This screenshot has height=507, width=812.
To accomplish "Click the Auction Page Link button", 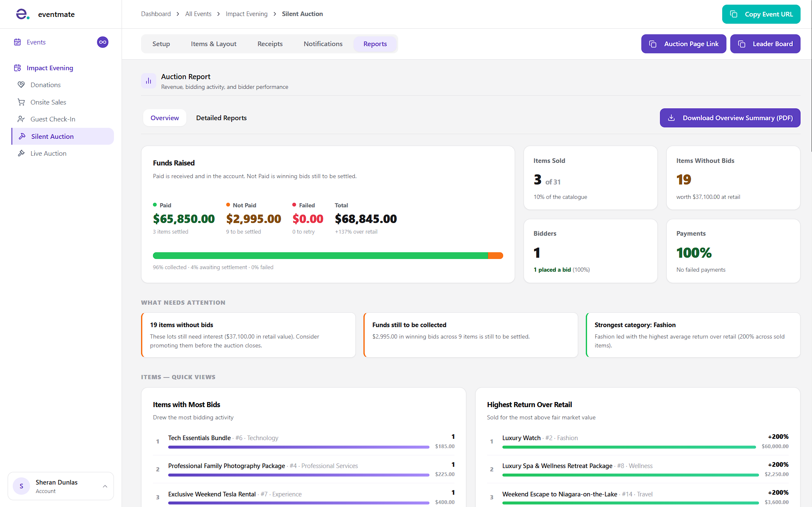I will click(684, 44).
